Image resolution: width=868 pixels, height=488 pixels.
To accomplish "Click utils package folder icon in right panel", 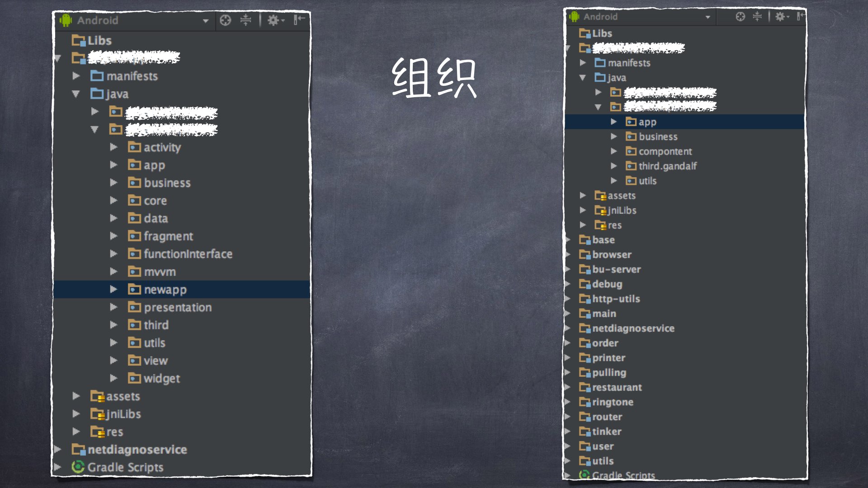I will [x=631, y=181].
